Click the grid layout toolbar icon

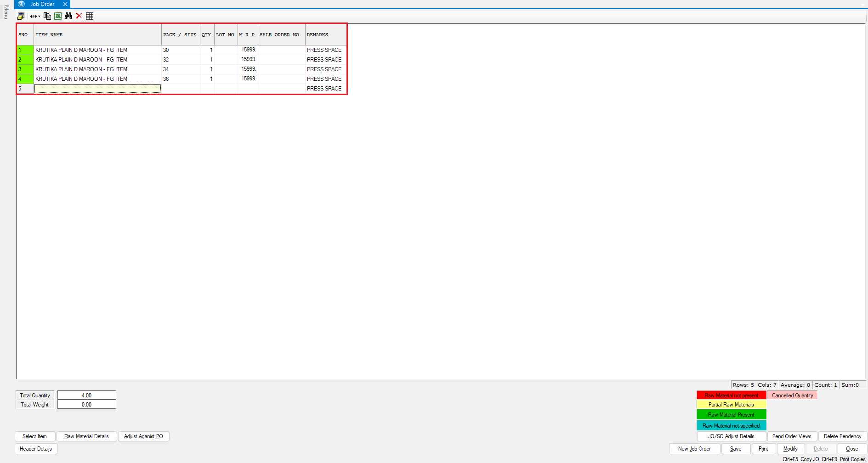point(90,16)
